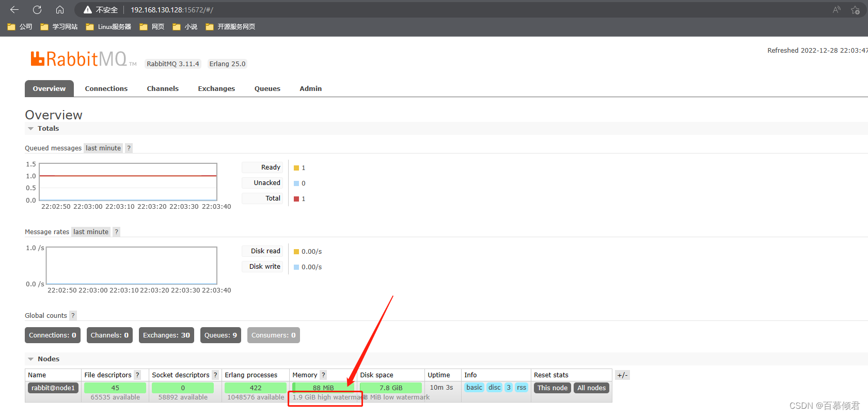Click the Erlang processes 422 usage bar
Image resolution: width=868 pixels, height=415 pixels.
pyautogui.click(x=256, y=388)
